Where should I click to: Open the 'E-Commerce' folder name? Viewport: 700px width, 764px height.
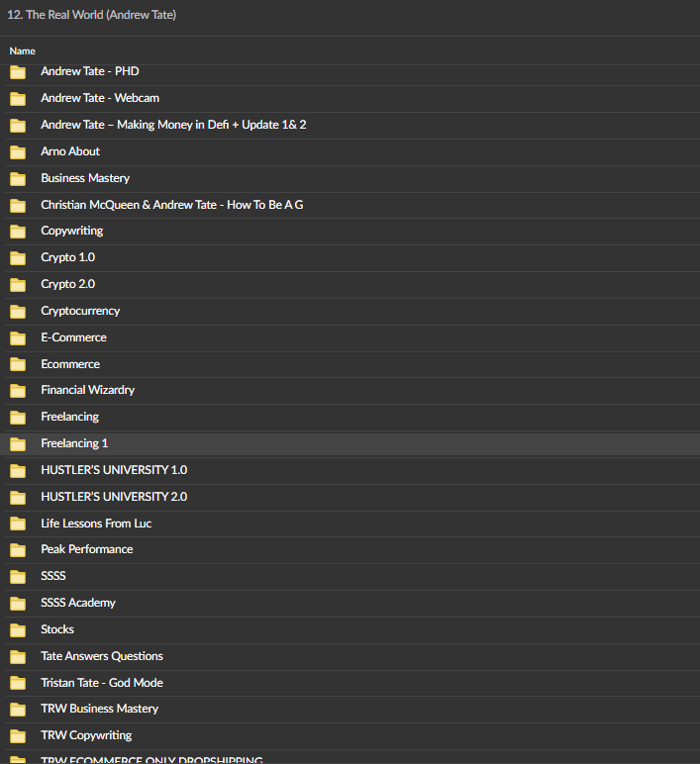(x=73, y=337)
